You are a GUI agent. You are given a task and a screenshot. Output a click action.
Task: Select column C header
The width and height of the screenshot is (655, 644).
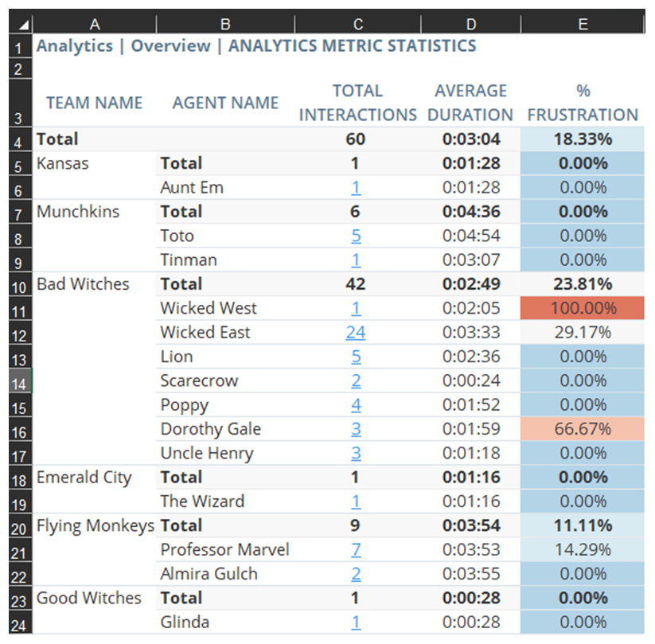[358, 24]
